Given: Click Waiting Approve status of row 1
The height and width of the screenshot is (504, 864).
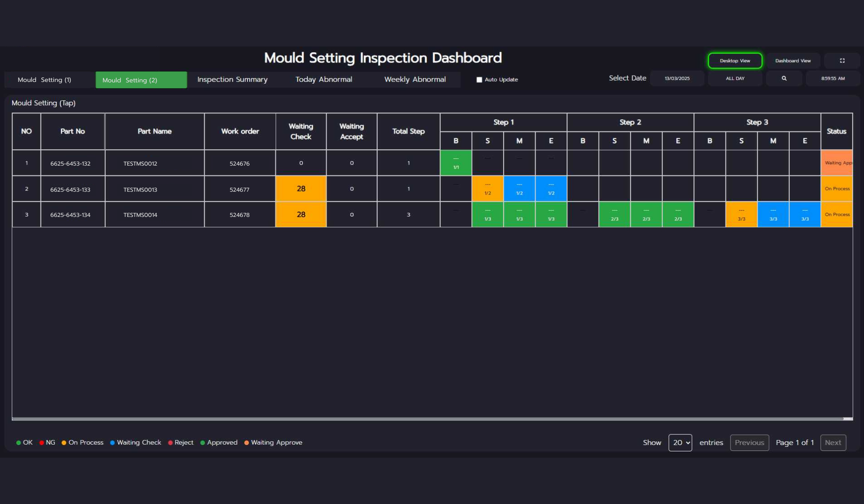Looking at the screenshot, I should click(837, 163).
